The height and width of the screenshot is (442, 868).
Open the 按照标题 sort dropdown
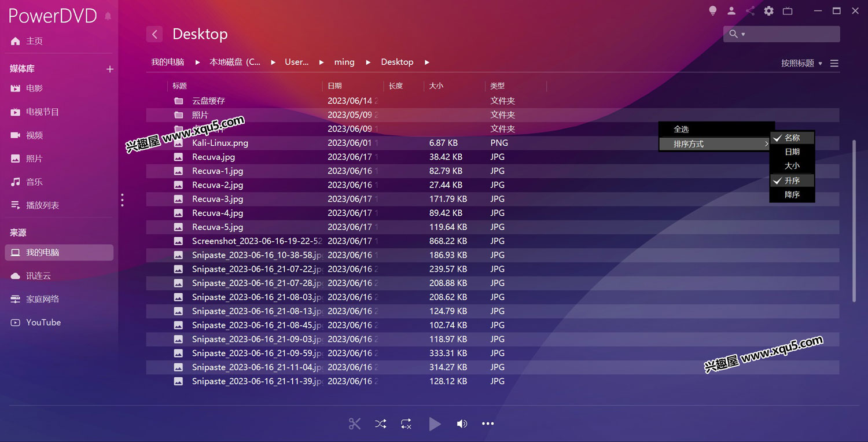[801, 64]
